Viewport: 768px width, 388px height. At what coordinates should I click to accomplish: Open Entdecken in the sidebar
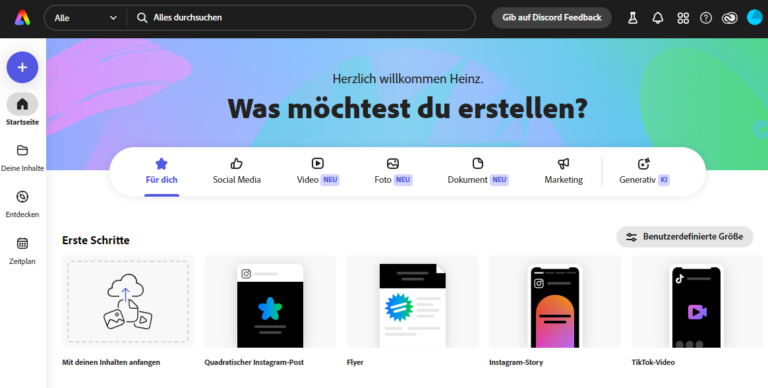pyautogui.click(x=23, y=204)
